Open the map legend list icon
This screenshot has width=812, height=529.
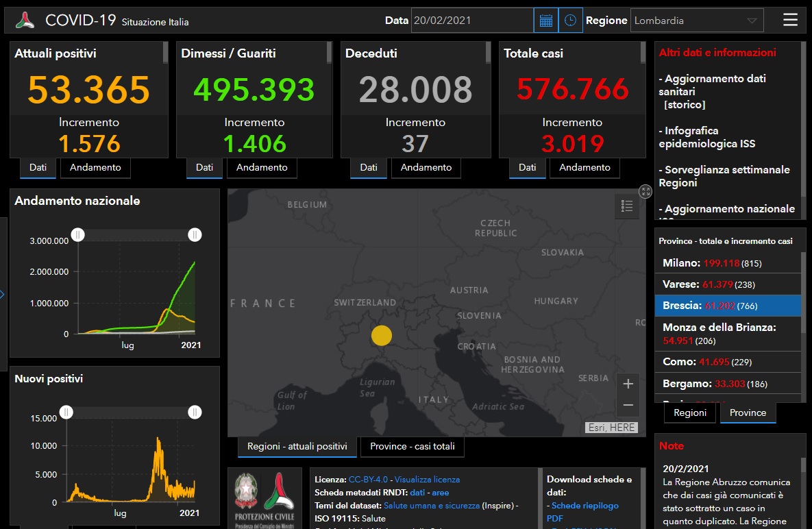(626, 206)
